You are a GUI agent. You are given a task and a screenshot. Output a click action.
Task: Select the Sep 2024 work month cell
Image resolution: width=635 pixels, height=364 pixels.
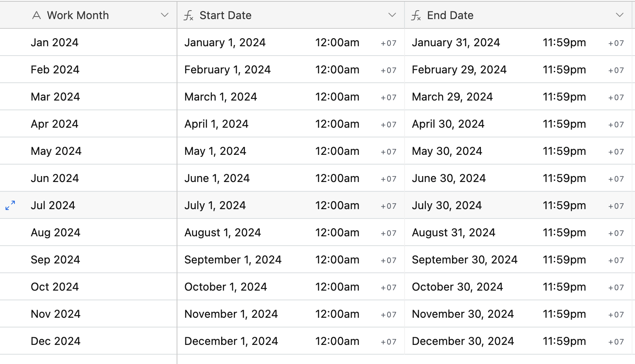tap(88, 260)
